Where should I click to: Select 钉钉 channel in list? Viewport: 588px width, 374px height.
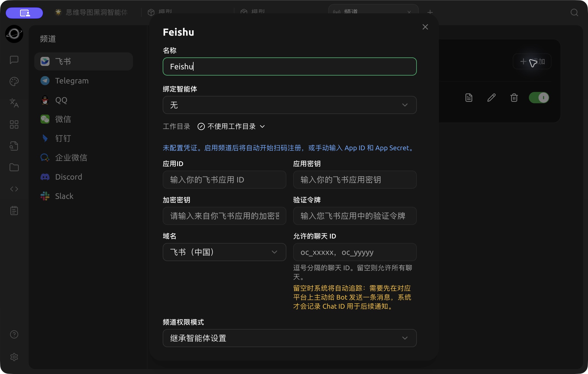pos(83,138)
